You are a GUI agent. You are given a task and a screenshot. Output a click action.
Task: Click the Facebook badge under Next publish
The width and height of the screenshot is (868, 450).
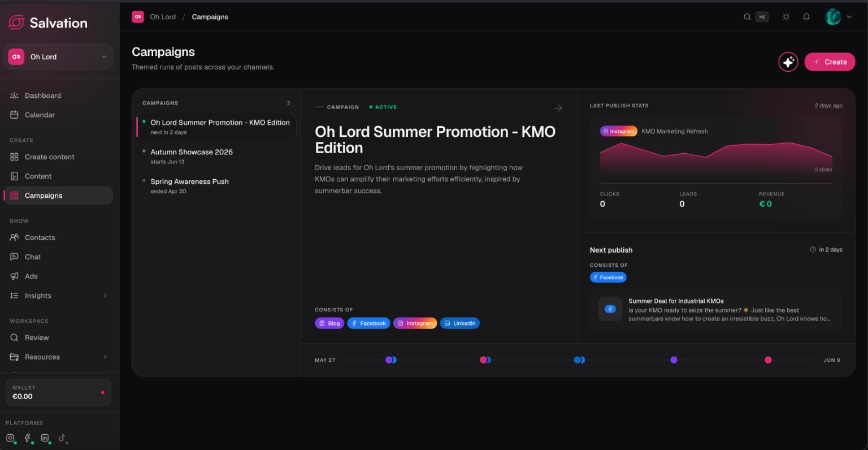[608, 278]
